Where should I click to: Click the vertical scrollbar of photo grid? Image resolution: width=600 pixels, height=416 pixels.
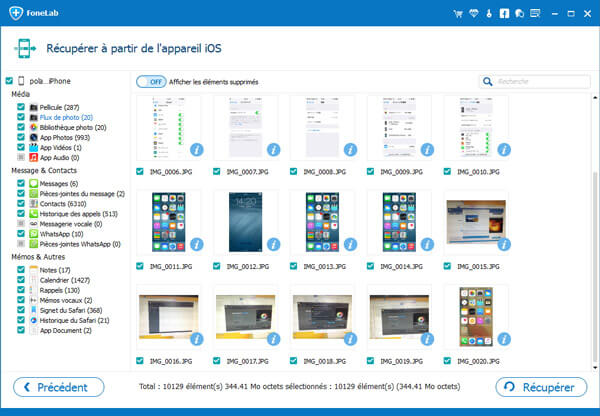[x=595, y=266]
